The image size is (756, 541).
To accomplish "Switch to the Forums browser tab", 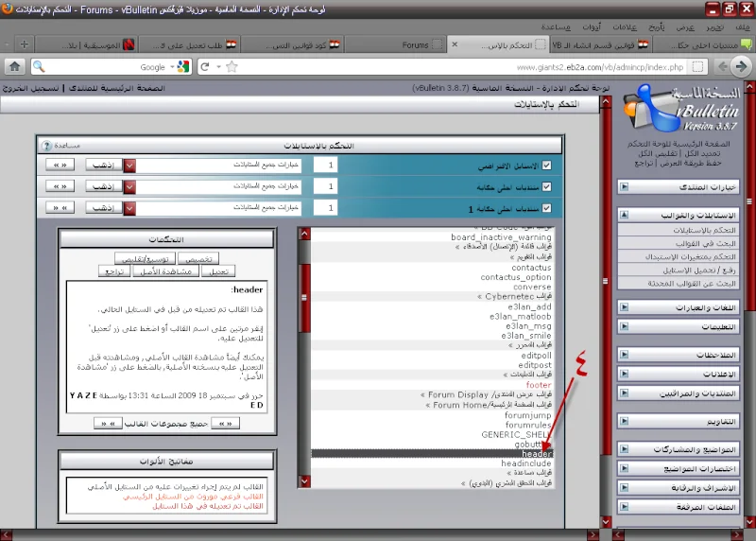I will tap(415, 44).
